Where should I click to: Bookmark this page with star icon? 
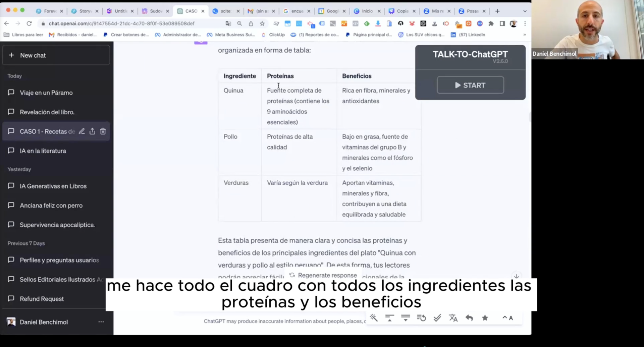[262, 23]
